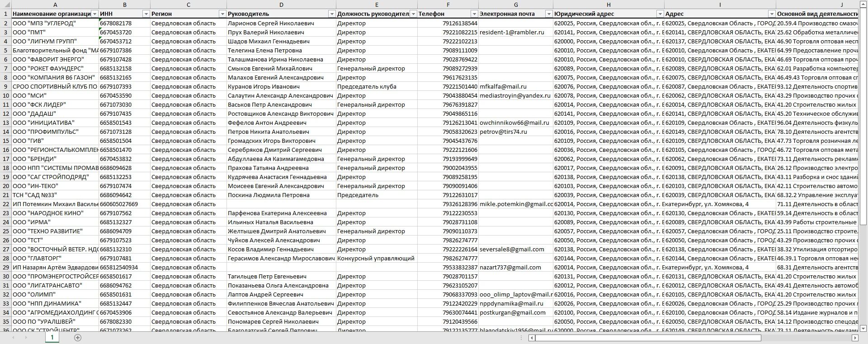Click the horizontal scrollbar thumb
This screenshot has height=344, width=868.
648,338
